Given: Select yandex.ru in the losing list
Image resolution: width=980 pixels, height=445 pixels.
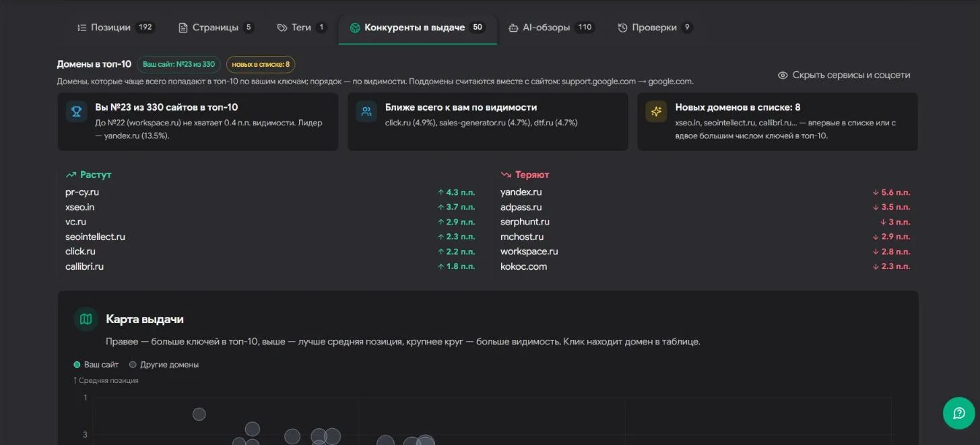Looking at the screenshot, I should point(521,192).
